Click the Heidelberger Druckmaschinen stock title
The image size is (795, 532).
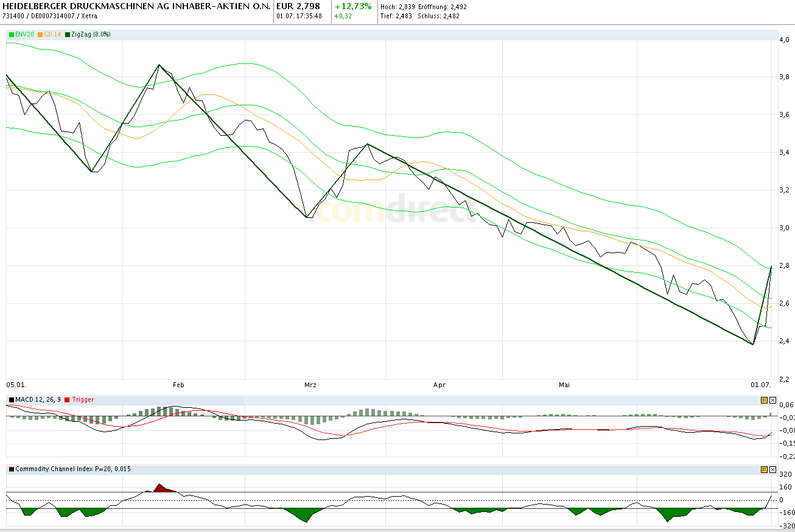136,6
